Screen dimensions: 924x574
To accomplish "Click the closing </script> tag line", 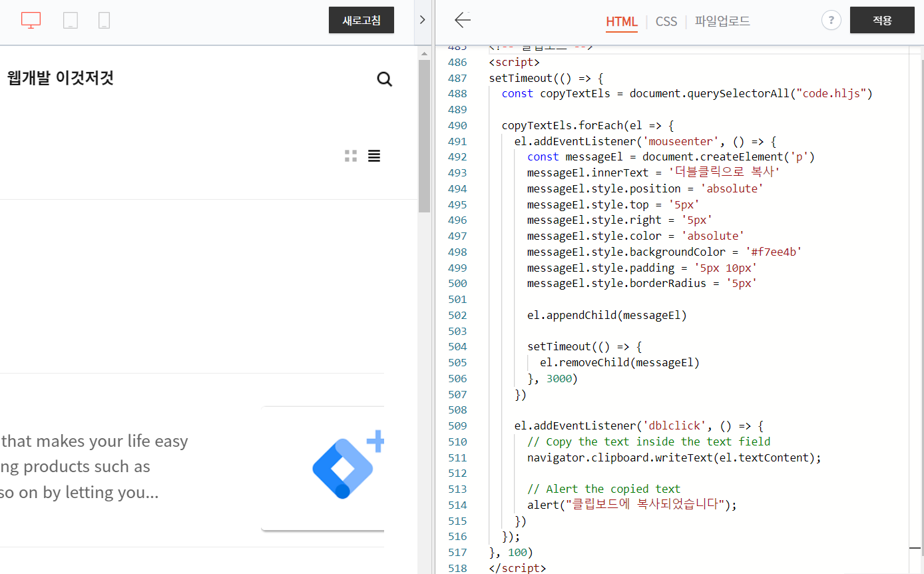I will click(517, 568).
